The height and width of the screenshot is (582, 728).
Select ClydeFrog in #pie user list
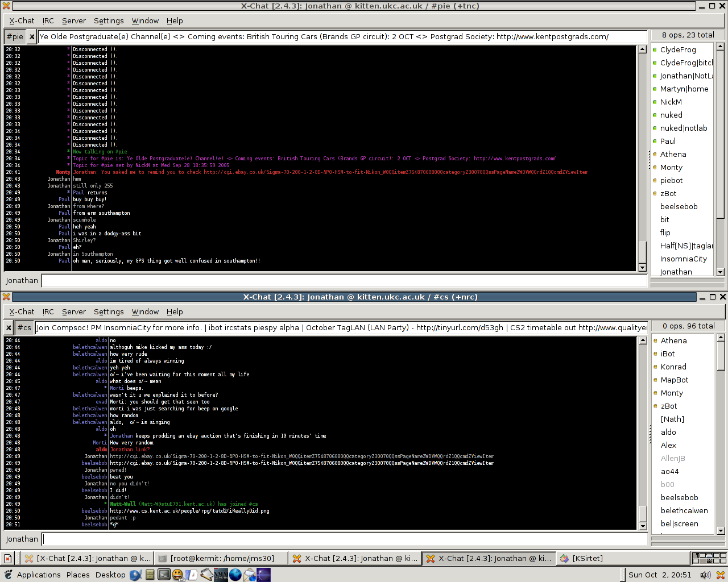pos(678,49)
